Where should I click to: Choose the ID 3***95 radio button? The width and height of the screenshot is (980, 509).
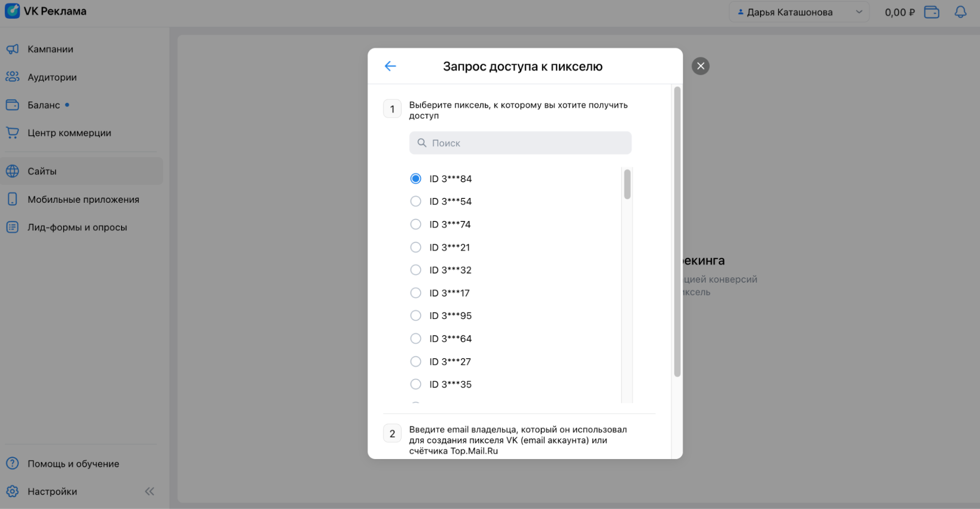click(x=415, y=315)
